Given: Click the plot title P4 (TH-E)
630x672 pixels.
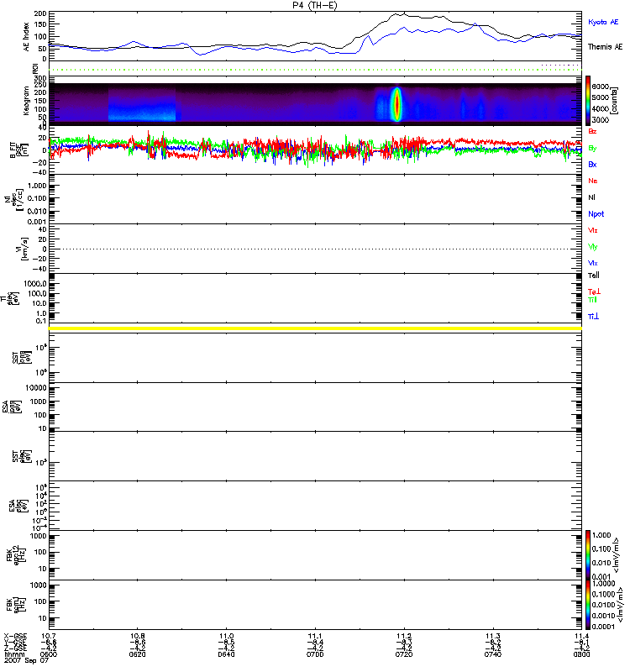Looking at the screenshot, I should pos(315,5).
